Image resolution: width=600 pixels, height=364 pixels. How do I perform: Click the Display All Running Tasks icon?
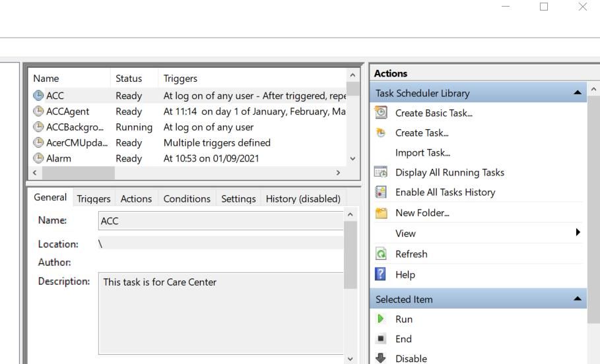point(381,172)
